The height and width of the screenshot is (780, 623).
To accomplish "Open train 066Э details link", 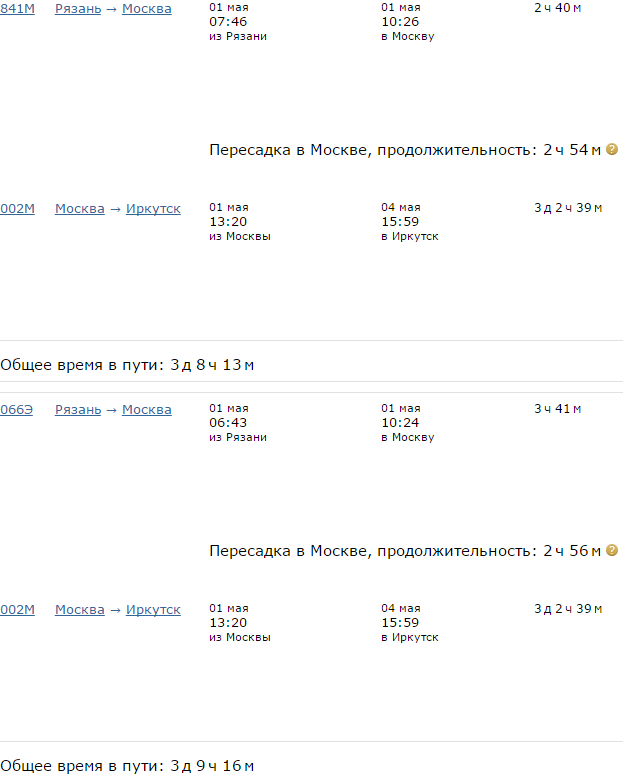I will [16, 409].
